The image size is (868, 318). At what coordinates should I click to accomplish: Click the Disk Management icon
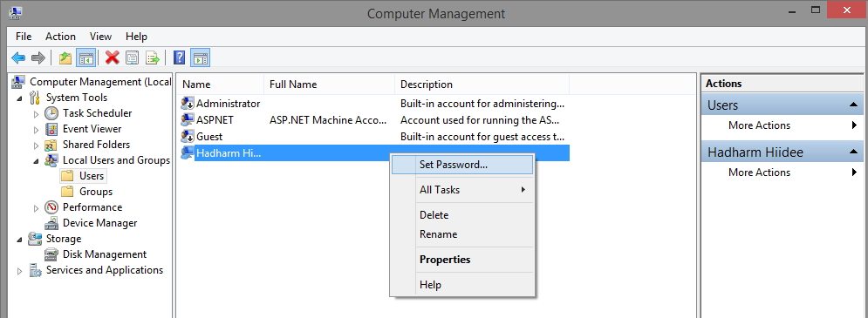coord(51,254)
